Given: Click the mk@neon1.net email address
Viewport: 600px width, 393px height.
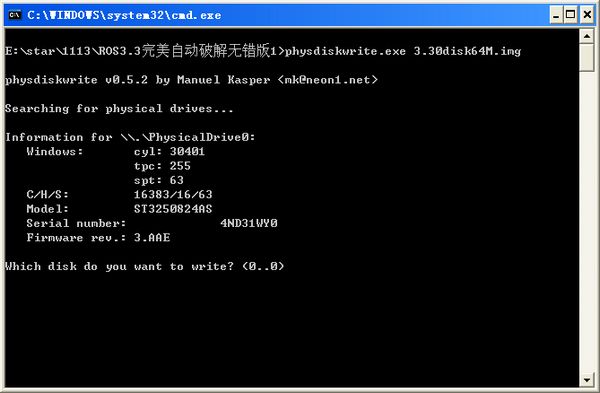Looking at the screenshot, I should [x=328, y=80].
